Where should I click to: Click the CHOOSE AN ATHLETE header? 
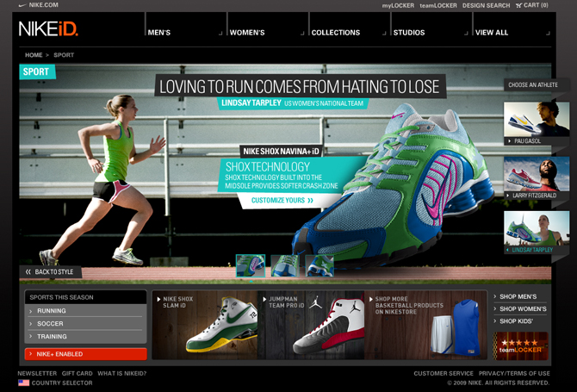coord(533,84)
